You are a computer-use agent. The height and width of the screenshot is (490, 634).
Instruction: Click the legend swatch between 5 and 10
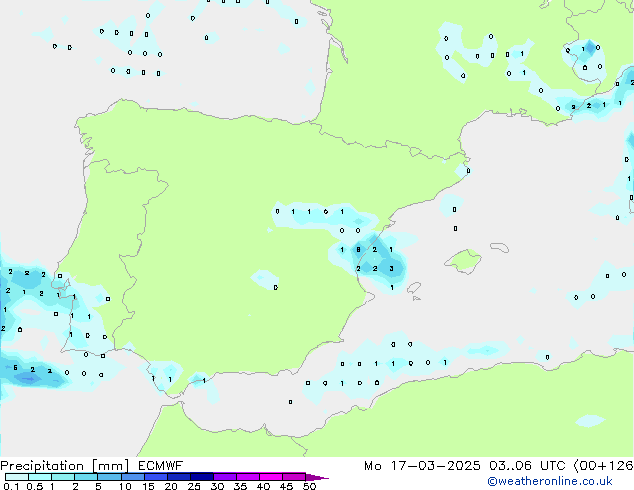click(109, 477)
